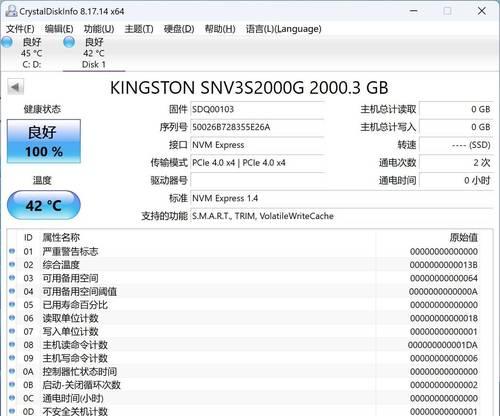This screenshot has height=416, width=500.
Task: Open the 硬盘(D) menu
Action: point(179,29)
